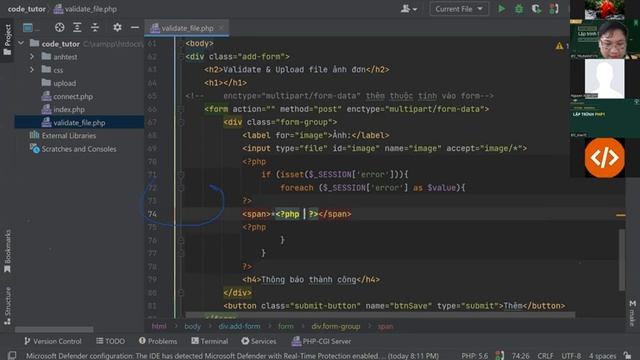The width and height of the screenshot is (640, 360).
Task: Toggle tool window bars icon in status bar corner
Action: click(x=12, y=356)
